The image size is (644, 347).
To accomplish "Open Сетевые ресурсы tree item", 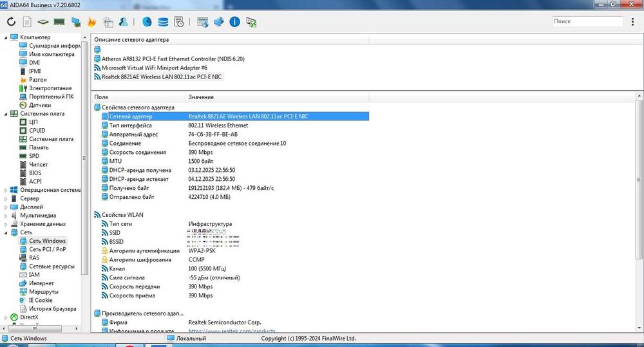I will [x=52, y=267].
